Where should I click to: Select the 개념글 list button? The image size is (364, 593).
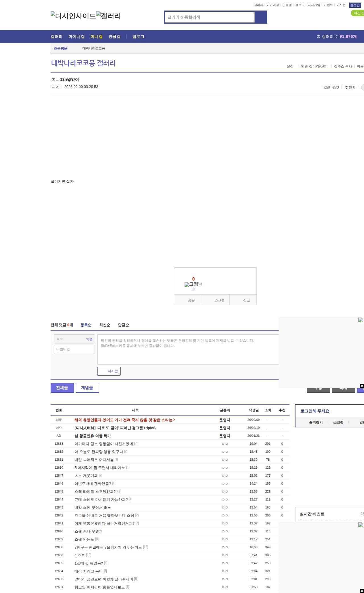point(87,388)
